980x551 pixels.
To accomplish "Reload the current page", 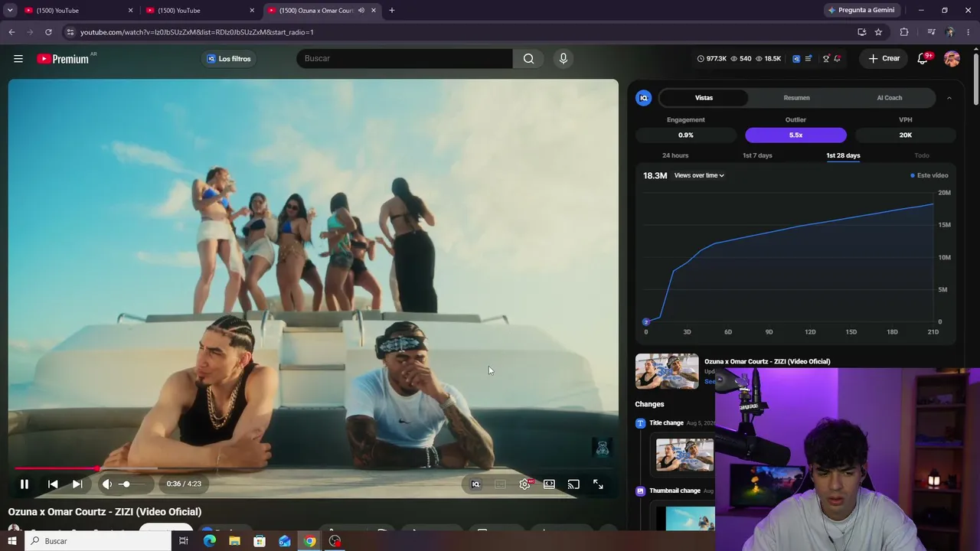I will (48, 32).
